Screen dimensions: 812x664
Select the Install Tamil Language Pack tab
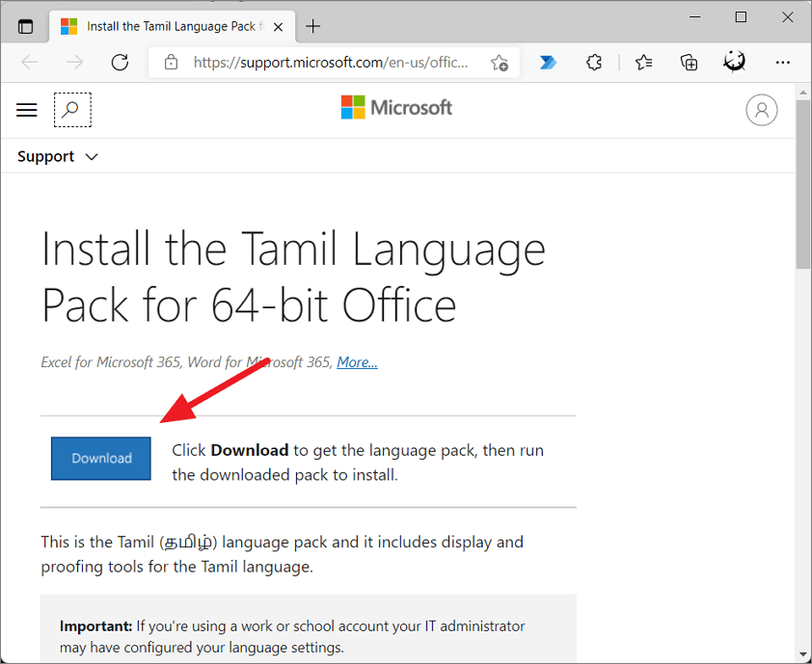[164, 27]
